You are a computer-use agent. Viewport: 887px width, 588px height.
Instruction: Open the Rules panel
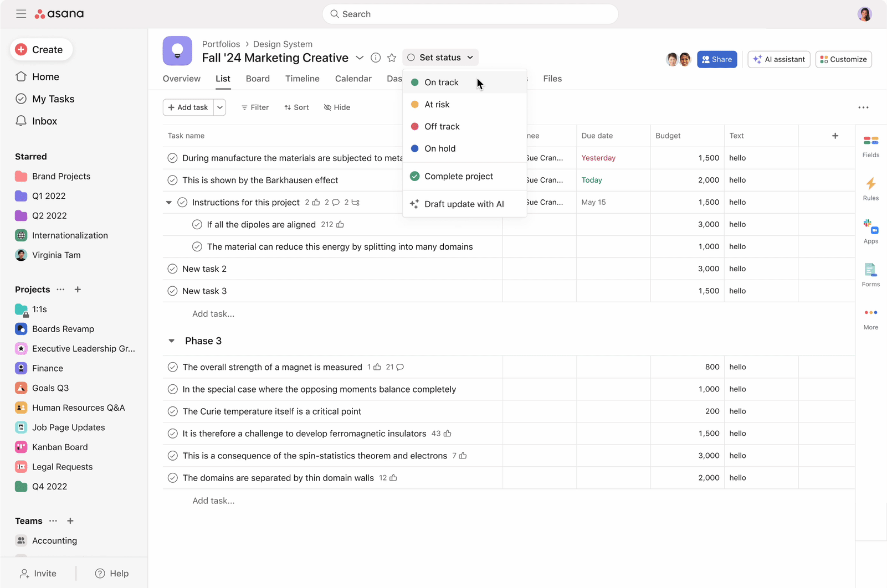click(870, 190)
